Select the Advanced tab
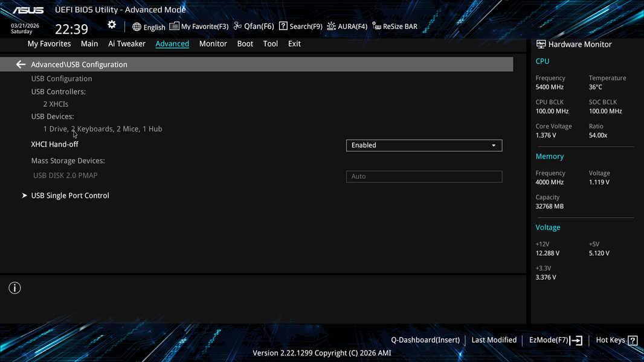Screen dimensions: 644x362 point(172,44)
